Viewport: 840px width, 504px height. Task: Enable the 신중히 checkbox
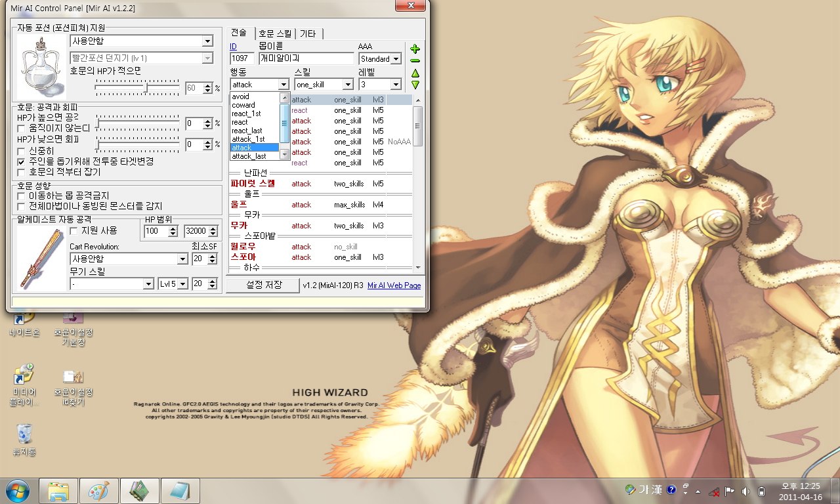[x=22, y=151]
